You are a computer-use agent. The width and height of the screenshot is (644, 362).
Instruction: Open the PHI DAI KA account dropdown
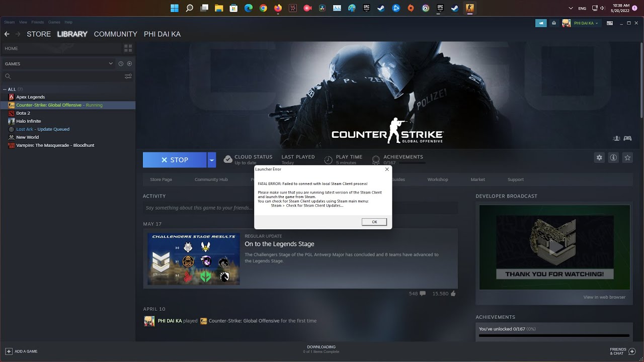coord(581,23)
